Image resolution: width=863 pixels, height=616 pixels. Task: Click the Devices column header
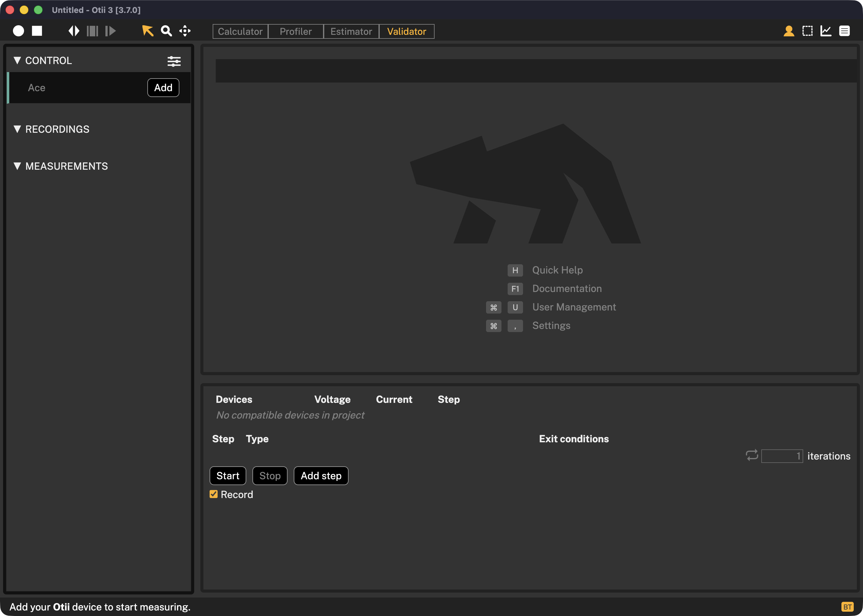coord(234,399)
